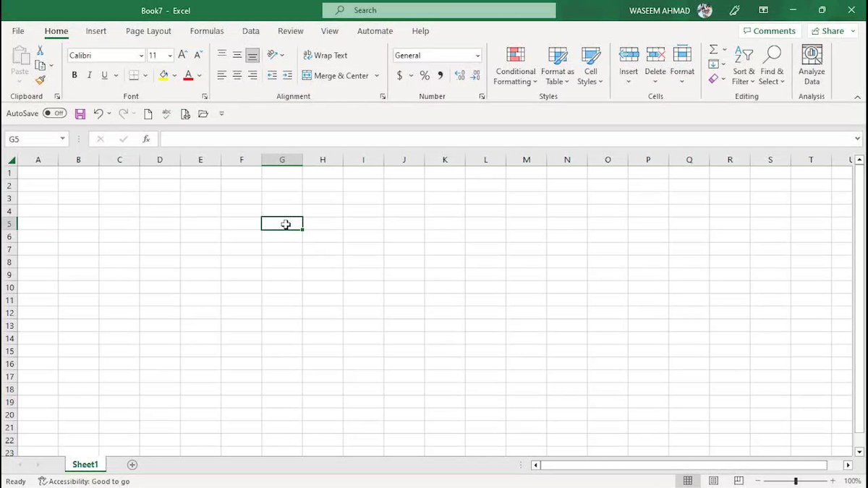Open Analyze Data pane
868x488 pixels.
pos(812,65)
